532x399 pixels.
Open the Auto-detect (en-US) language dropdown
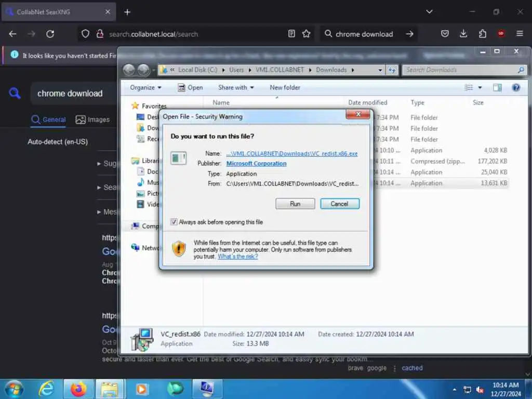(58, 142)
